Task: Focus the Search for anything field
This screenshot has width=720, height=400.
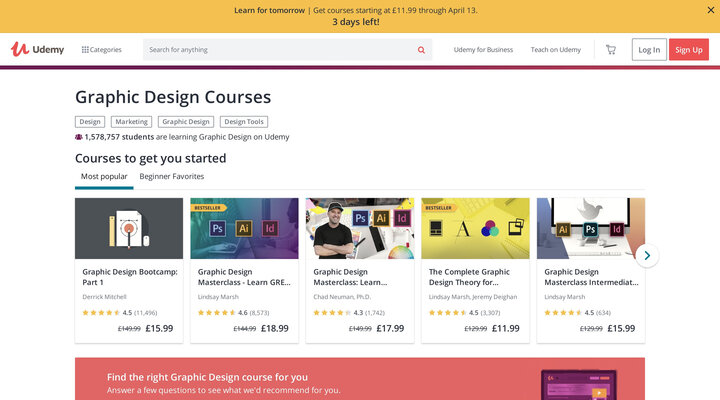Action: coord(287,50)
